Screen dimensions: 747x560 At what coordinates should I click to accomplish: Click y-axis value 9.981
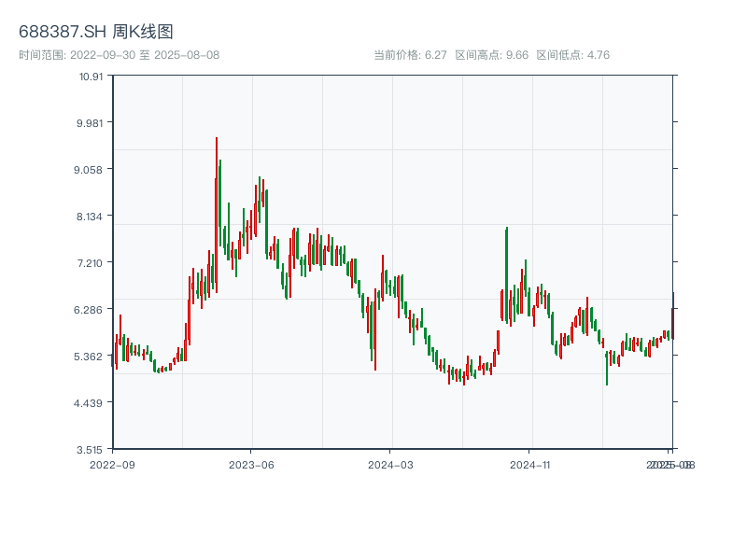click(x=90, y=123)
